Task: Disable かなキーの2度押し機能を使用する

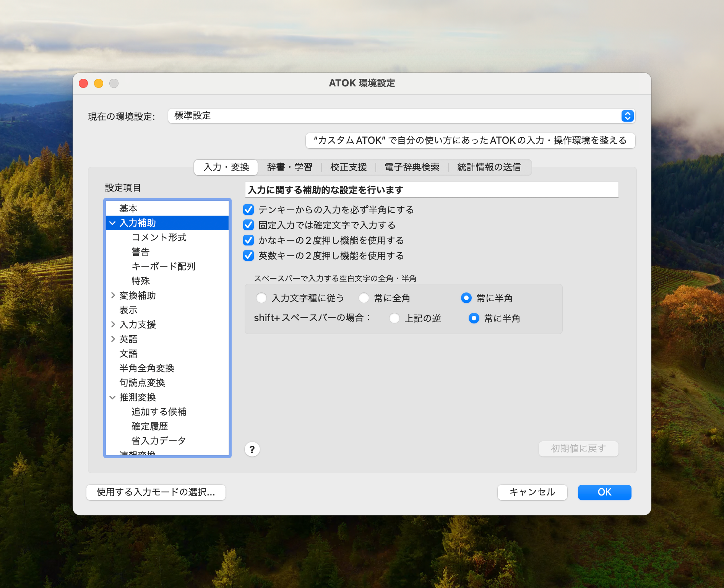Action: point(248,240)
